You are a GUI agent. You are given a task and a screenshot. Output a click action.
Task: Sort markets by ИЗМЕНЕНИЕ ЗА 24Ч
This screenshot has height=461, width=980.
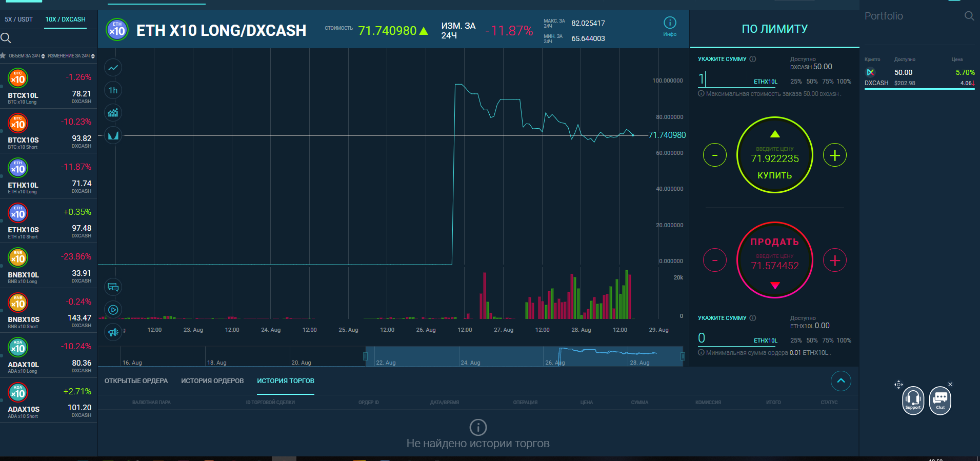[x=71, y=56]
